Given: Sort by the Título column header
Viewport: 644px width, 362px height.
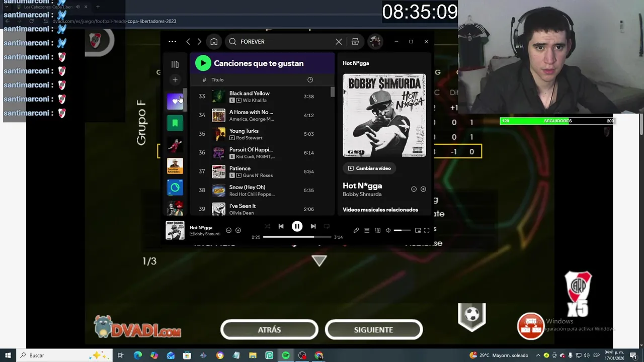Looking at the screenshot, I should (x=217, y=80).
